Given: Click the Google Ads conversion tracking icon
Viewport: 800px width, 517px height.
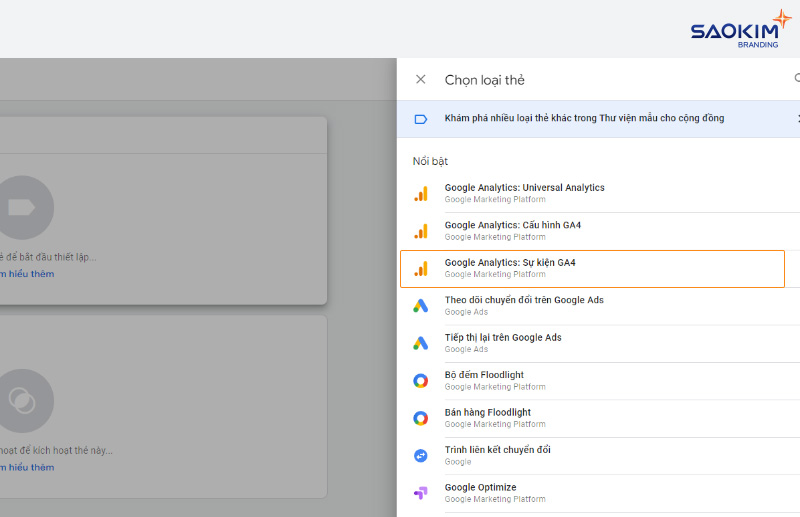Looking at the screenshot, I should tap(420, 306).
